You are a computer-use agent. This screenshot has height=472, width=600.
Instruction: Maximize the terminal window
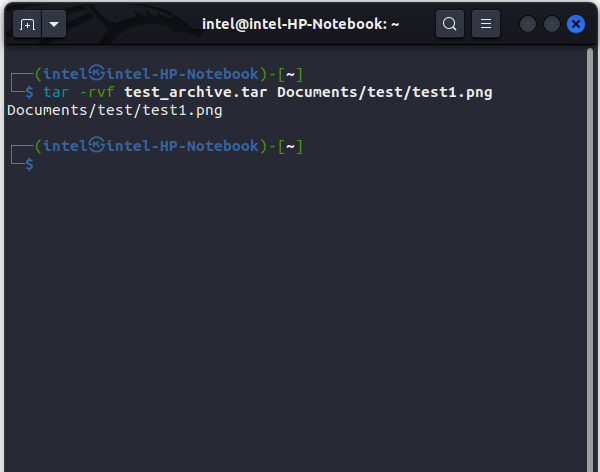551,24
